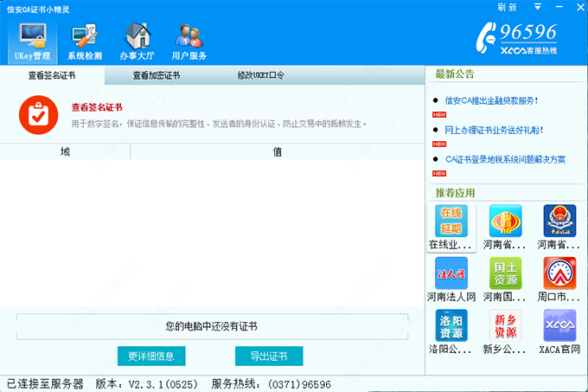This screenshot has width=588, height=392.
Task: Click the 域 column header
Action: pos(65,151)
